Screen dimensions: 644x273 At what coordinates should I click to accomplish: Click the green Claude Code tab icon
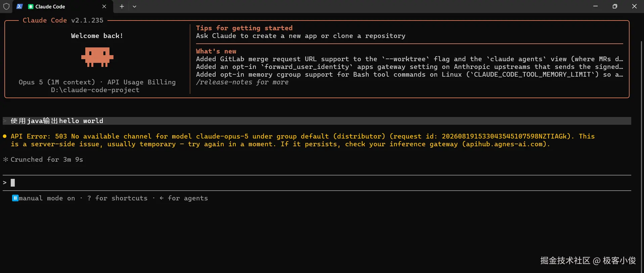31,6
